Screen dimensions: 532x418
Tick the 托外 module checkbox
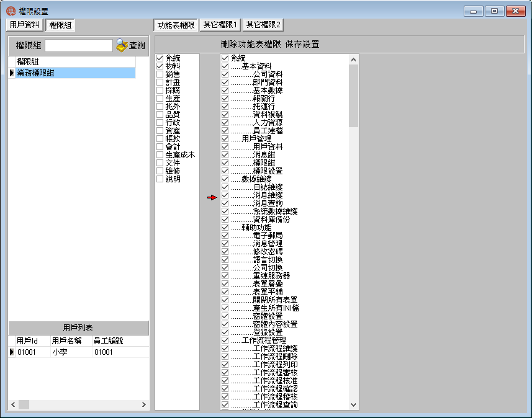tap(160, 106)
